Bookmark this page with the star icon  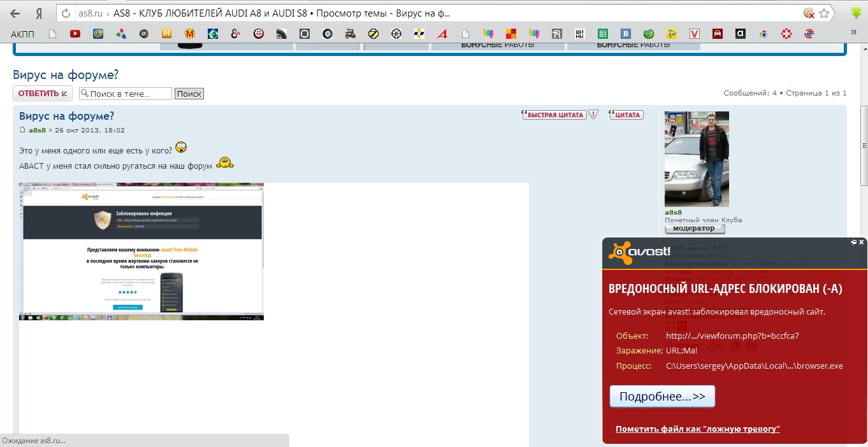(824, 13)
